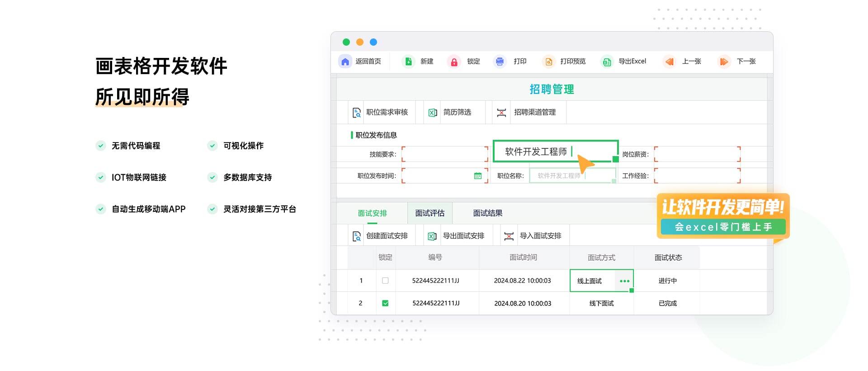
Task: Switch to the 面试安排 tab
Action: coord(373,213)
